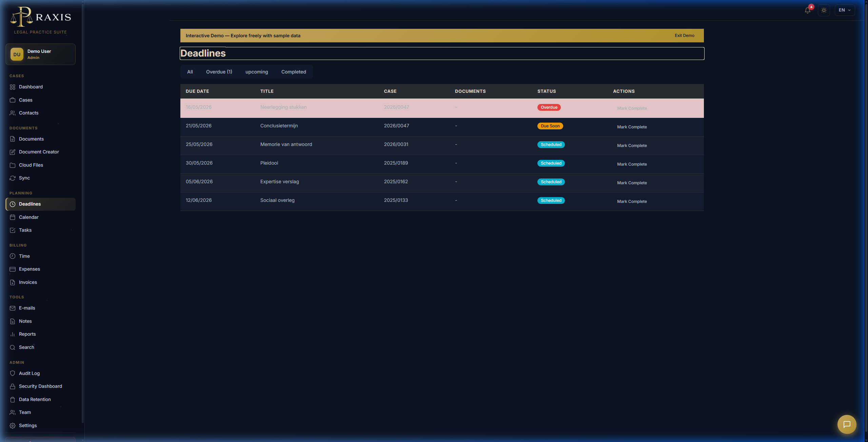
Task: Click the sidebar vertical scrollbar
Action: [x=83, y=213]
